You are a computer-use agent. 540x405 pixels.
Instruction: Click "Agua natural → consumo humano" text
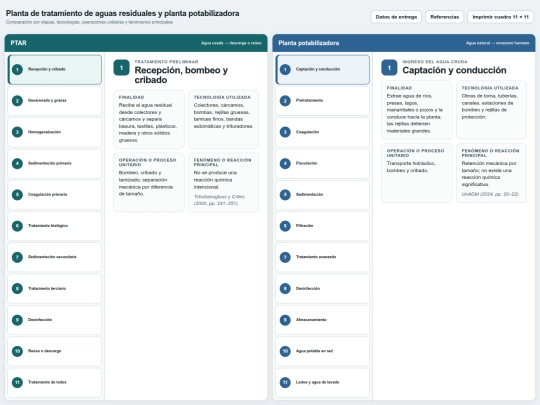click(x=498, y=43)
